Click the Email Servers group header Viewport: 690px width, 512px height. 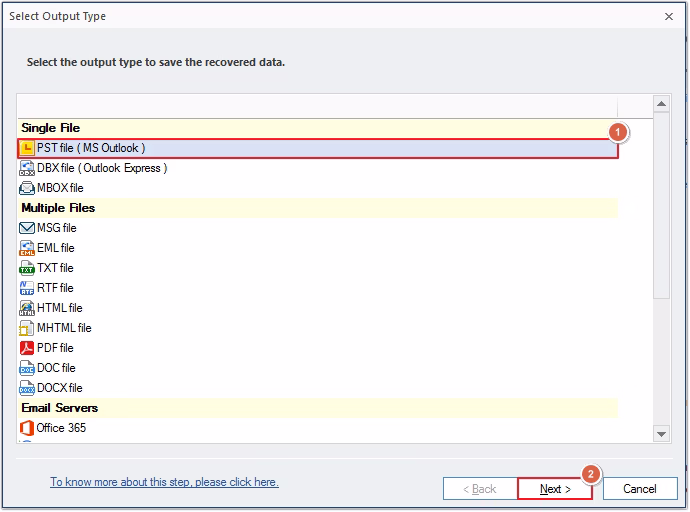(x=317, y=408)
